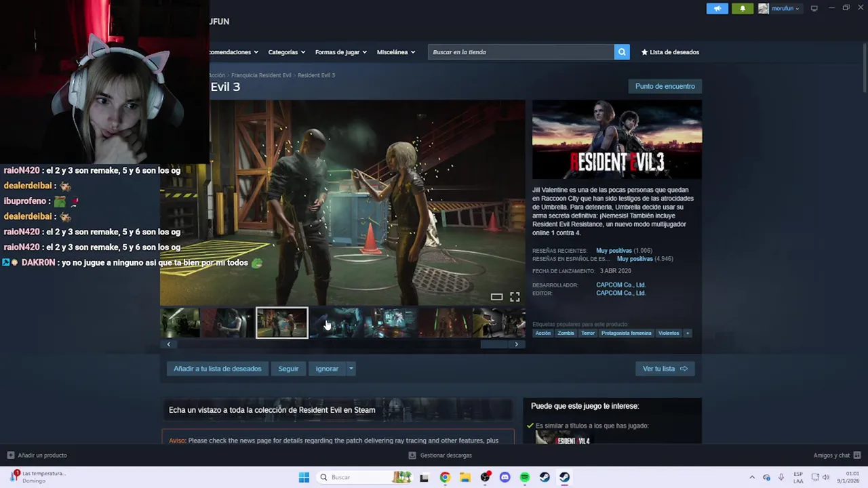Toggle theater mode icon on screenshot viewer

point(496,297)
